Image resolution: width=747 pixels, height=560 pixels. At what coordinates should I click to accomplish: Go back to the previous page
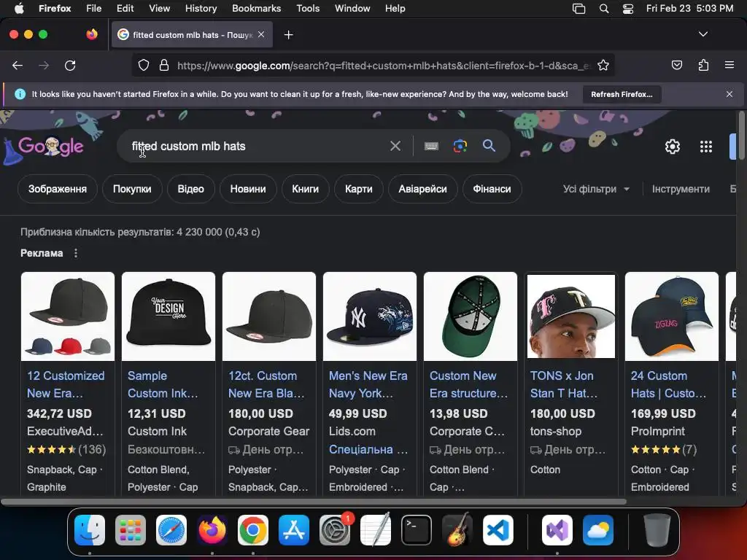point(18,65)
